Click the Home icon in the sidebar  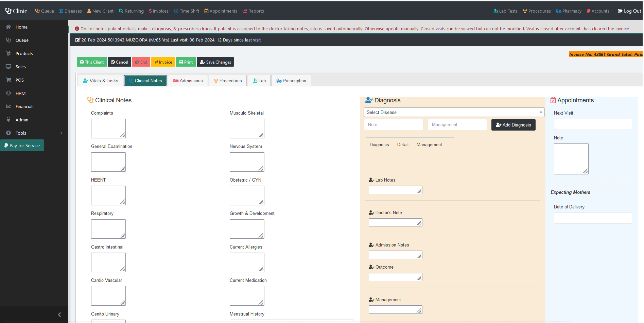[x=8, y=27]
